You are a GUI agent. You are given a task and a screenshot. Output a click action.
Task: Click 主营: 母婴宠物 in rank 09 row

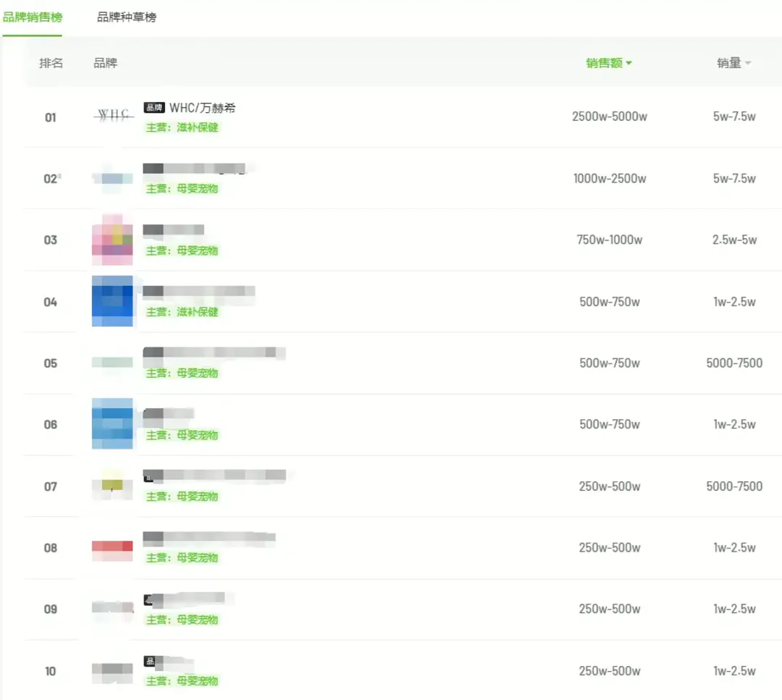pyautogui.click(x=182, y=620)
